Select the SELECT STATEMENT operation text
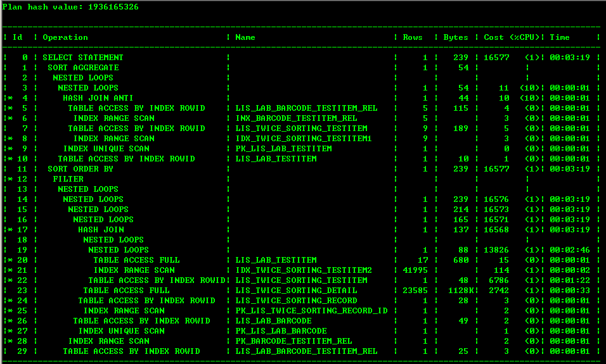Viewport: 606px width, 364px height. click(82, 58)
